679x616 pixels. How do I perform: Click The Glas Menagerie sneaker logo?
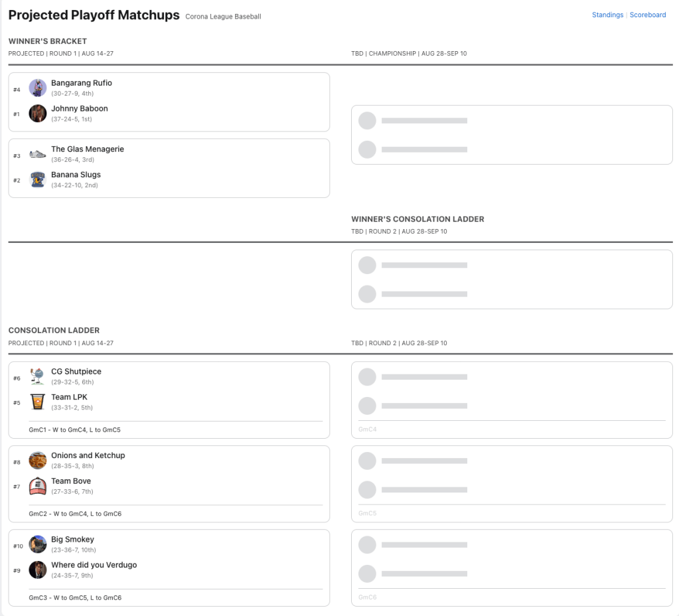(38, 155)
